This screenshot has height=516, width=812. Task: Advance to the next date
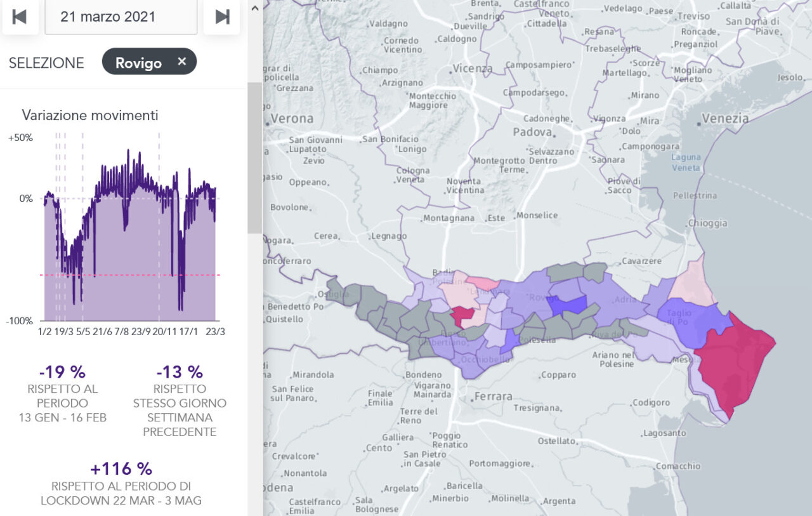click(x=222, y=17)
